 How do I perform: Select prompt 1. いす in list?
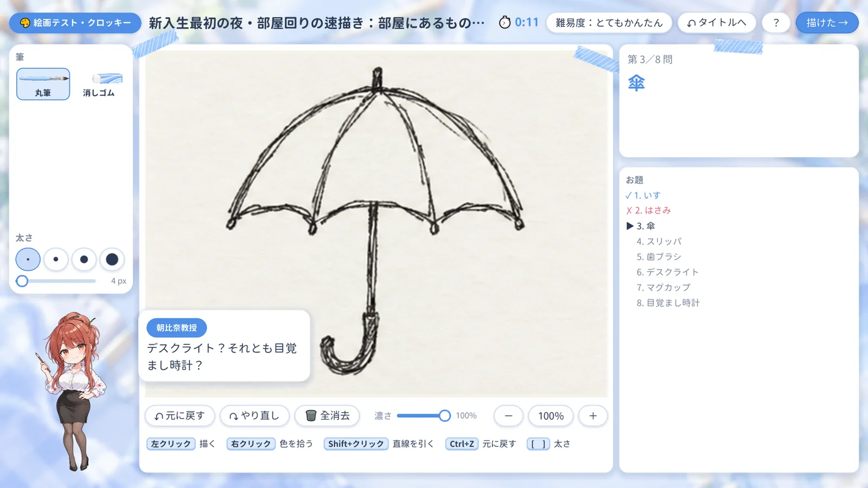pos(643,195)
